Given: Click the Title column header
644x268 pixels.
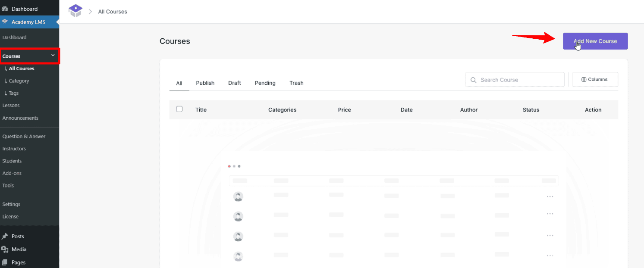Looking at the screenshot, I should pos(201,109).
